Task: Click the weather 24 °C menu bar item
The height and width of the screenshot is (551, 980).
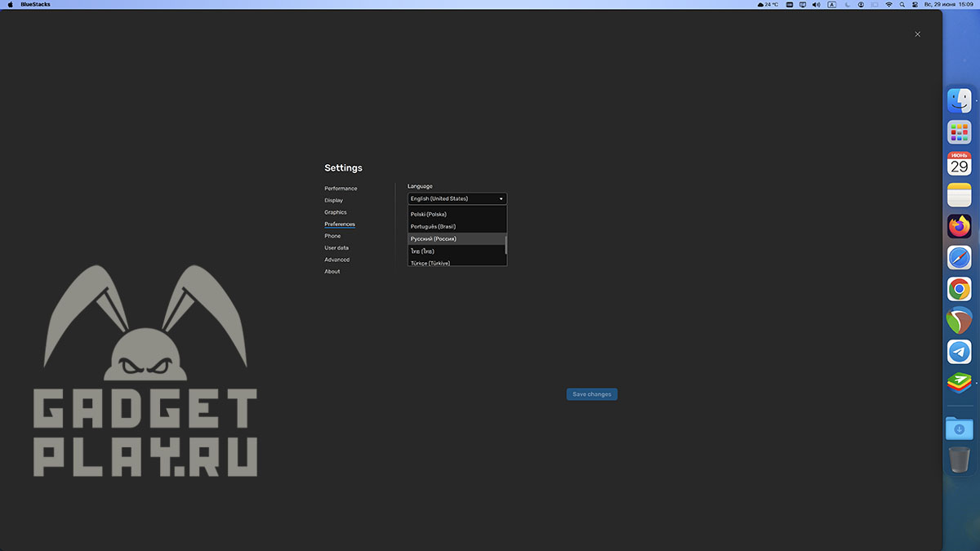Action: click(768, 4)
